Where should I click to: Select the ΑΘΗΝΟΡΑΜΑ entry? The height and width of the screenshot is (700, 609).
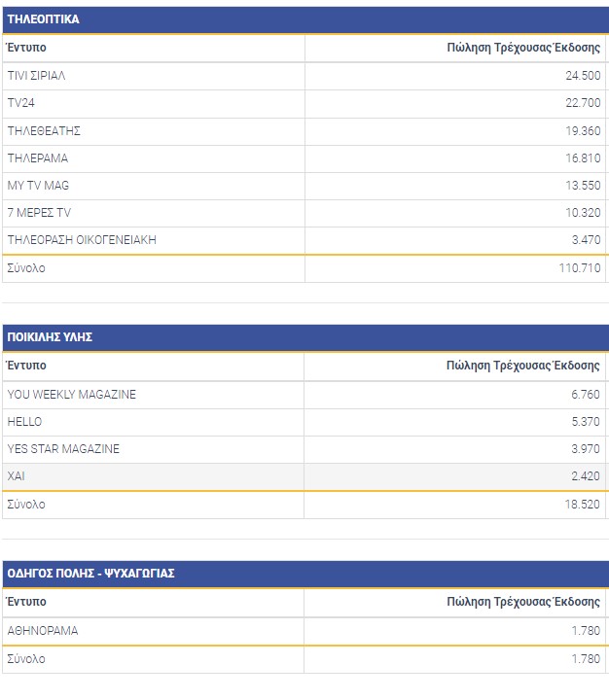pos(43,631)
